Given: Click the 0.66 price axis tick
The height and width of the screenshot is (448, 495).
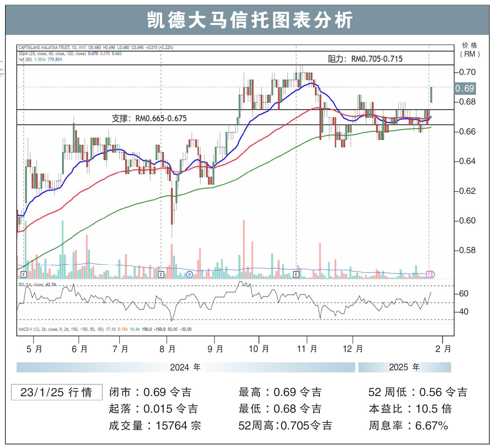Looking at the screenshot, I should coord(467,131).
